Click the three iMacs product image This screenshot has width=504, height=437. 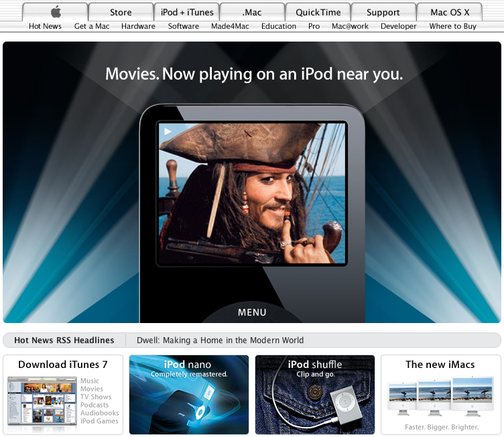[x=440, y=397]
